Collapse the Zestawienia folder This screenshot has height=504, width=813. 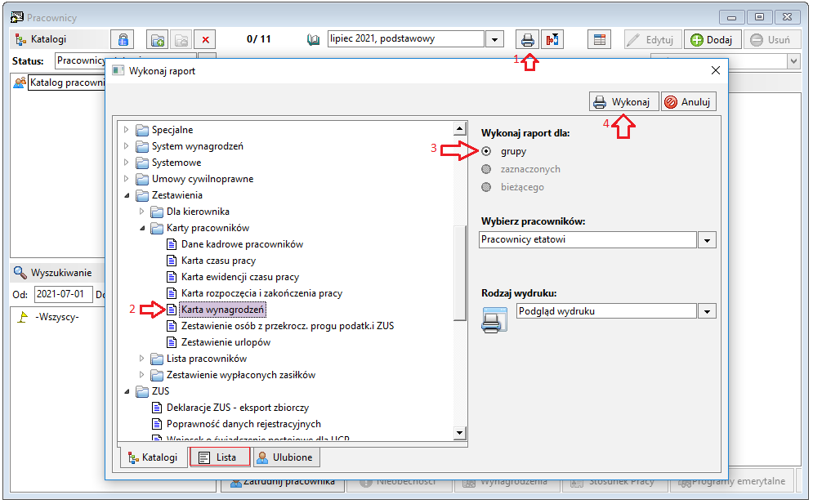[127, 195]
